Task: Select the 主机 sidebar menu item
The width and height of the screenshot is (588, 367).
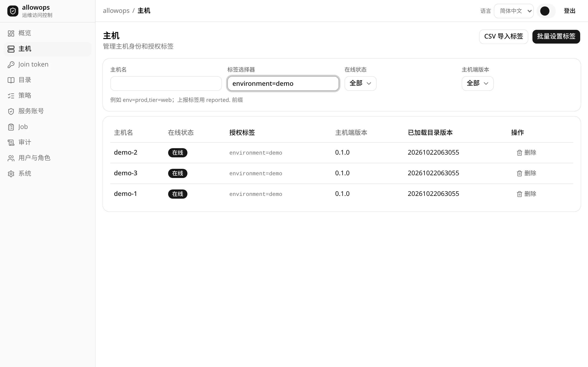Action: pyautogui.click(x=48, y=49)
